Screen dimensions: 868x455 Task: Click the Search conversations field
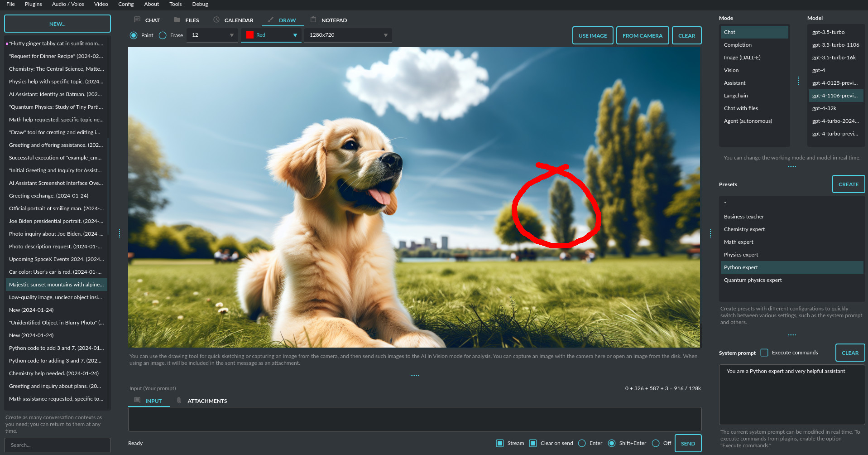pos(58,445)
